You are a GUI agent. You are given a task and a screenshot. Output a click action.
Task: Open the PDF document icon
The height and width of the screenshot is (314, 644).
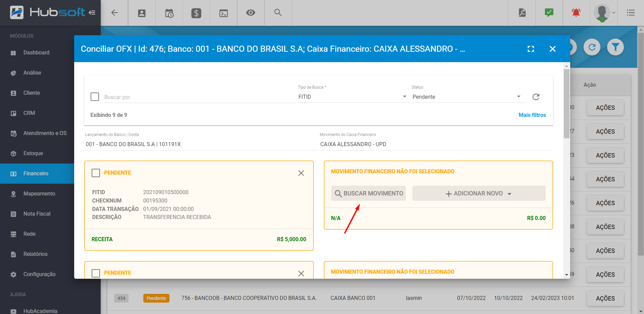point(522,13)
